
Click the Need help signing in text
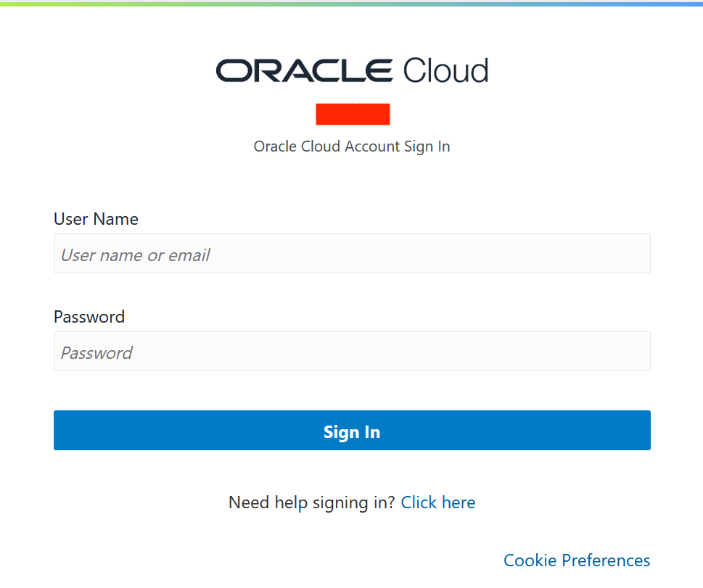pyautogui.click(x=312, y=502)
